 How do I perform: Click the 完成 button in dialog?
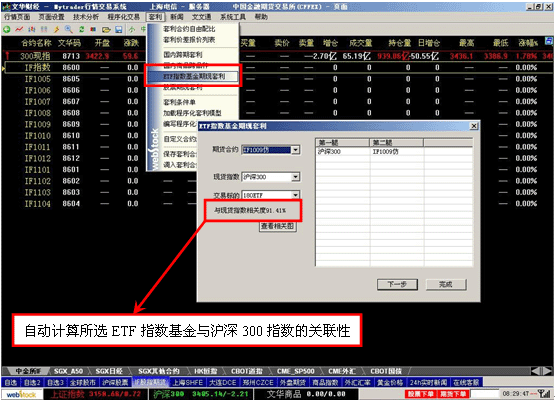(446, 284)
